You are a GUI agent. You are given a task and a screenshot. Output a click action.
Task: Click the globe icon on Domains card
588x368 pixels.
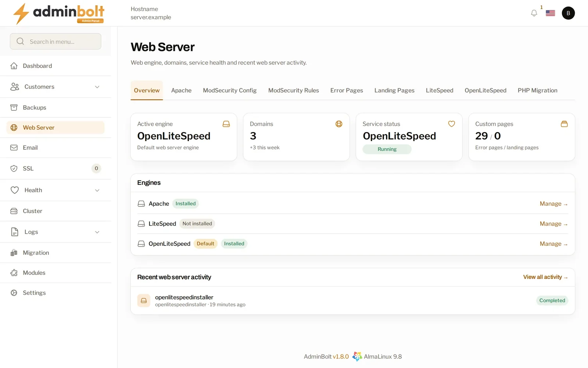tap(339, 124)
